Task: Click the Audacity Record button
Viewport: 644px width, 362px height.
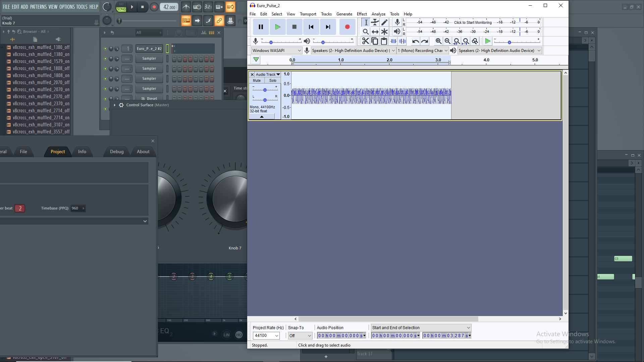Action: point(347,27)
